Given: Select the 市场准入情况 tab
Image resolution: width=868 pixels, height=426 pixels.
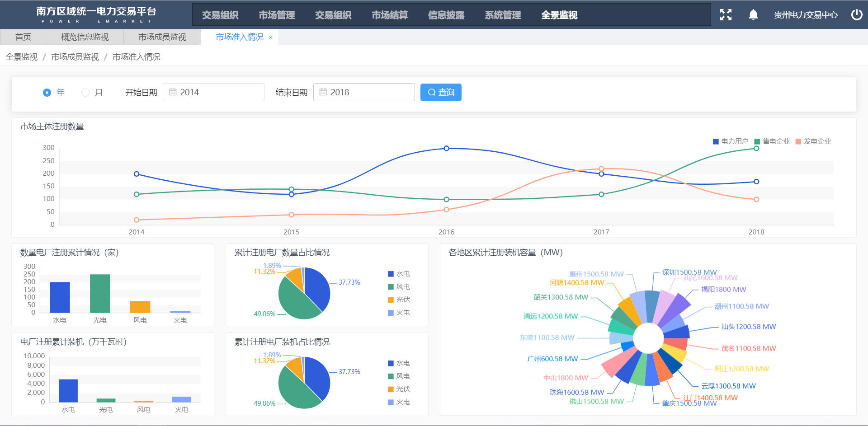Looking at the screenshot, I should [240, 37].
